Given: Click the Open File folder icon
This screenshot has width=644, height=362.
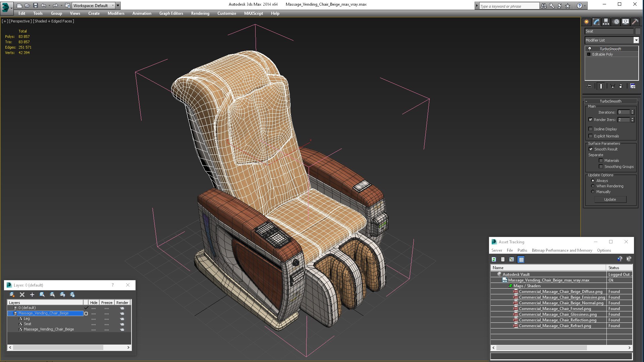Looking at the screenshot, I should [x=28, y=5].
